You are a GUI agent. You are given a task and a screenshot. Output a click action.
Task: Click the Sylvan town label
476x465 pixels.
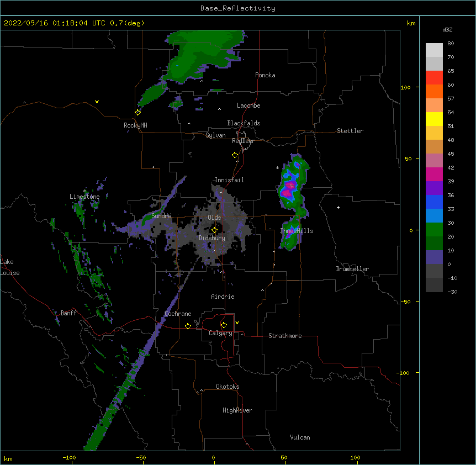point(215,135)
